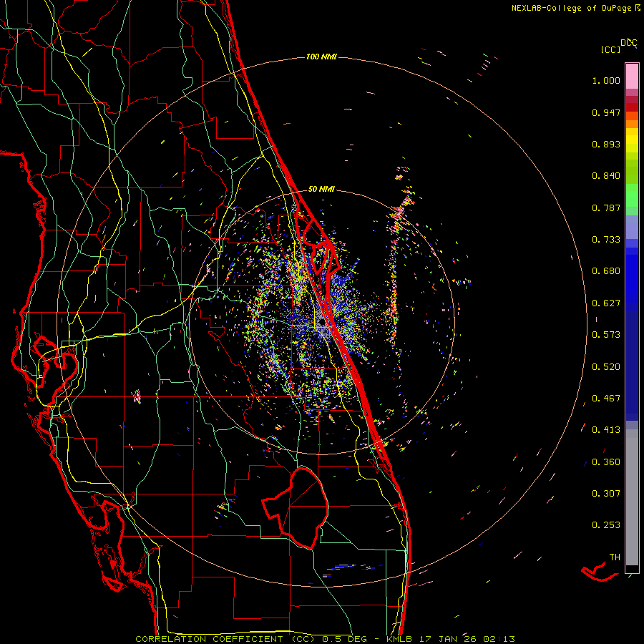The height and width of the screenshot is (644, 644).
Task: Click the 1.000 value on the scale
Action: pos(606,80)
